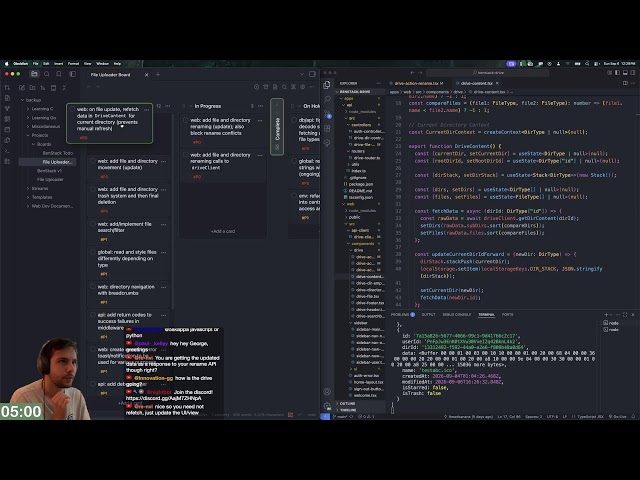640x480 pixels.
Task: Open package.json in VS Code explorer
Action: pyautogui.click(x=361, y=184)
